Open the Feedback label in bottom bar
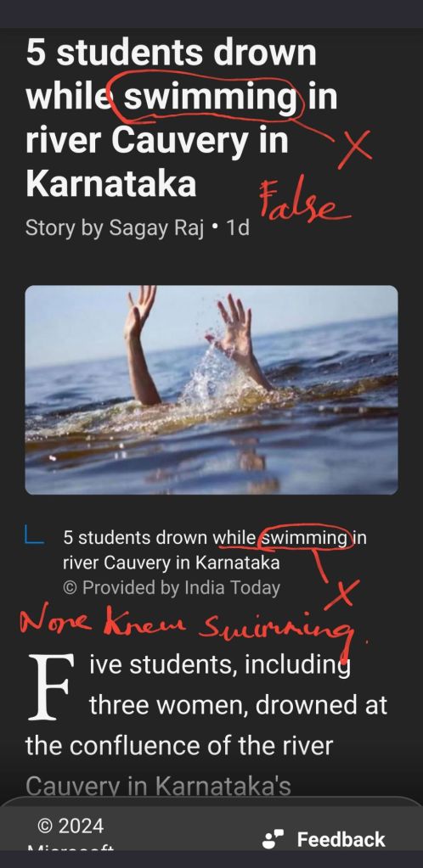 pyautogui.click(x=341, y=839)
